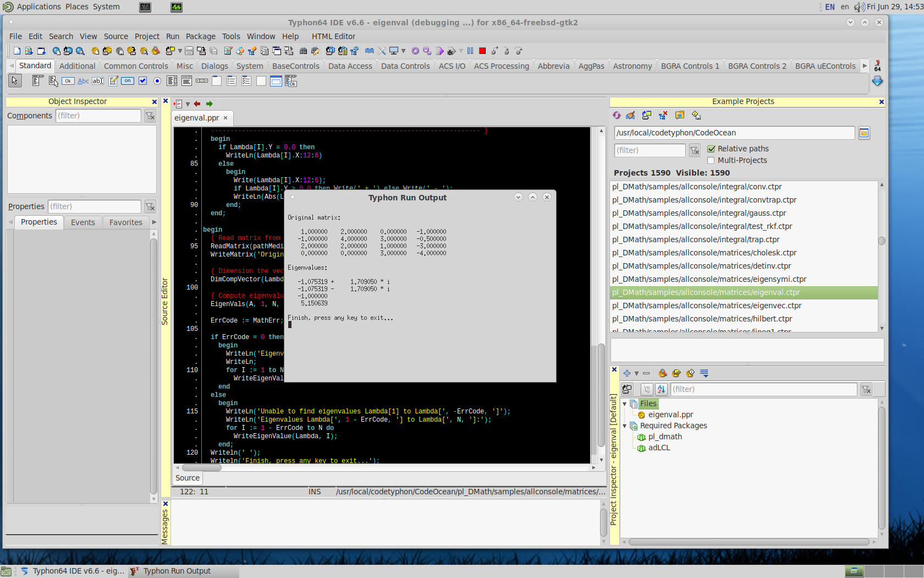The width and height of the screenshot is (924, 578).
Task: Click the Properties filter field
Action: (x=94, y=206)
